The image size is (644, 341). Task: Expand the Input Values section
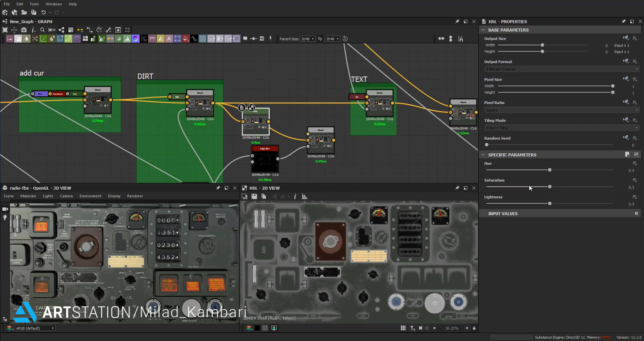click(483, 213)
